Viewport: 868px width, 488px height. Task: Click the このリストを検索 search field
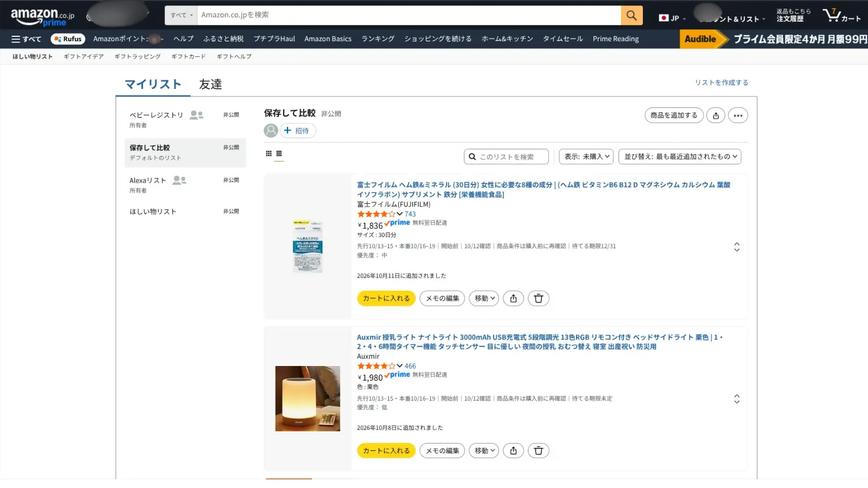tap(506, 157)
